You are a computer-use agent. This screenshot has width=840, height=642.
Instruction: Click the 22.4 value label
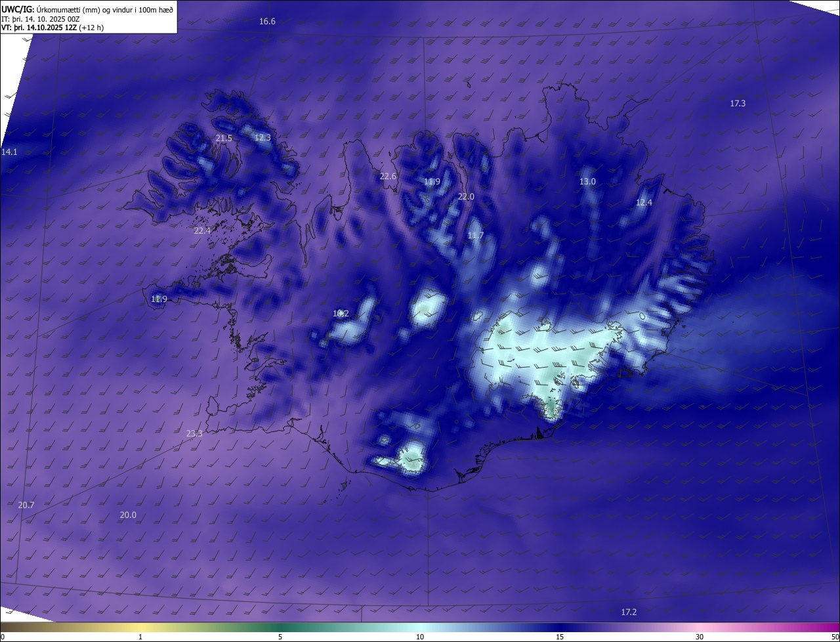202,231
